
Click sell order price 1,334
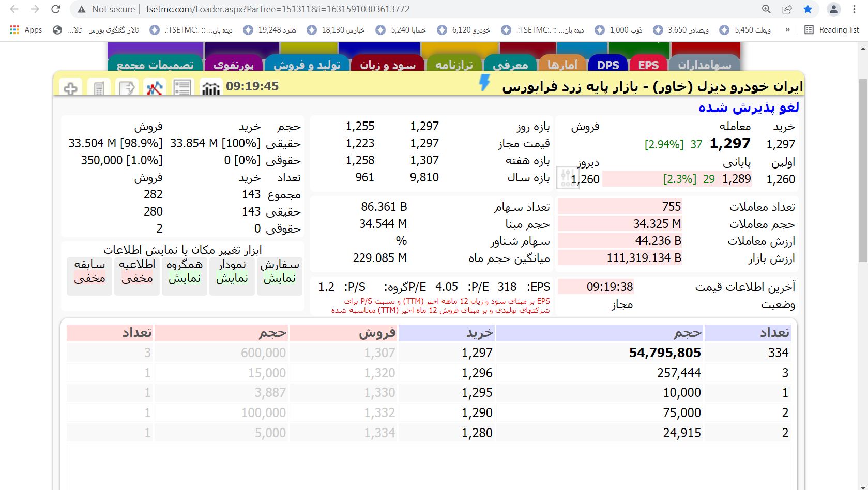(x=379, y=433)
